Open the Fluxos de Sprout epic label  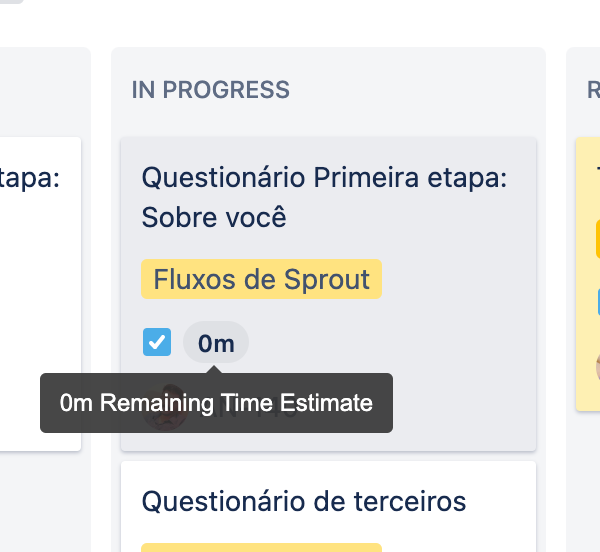click(261, 279)
